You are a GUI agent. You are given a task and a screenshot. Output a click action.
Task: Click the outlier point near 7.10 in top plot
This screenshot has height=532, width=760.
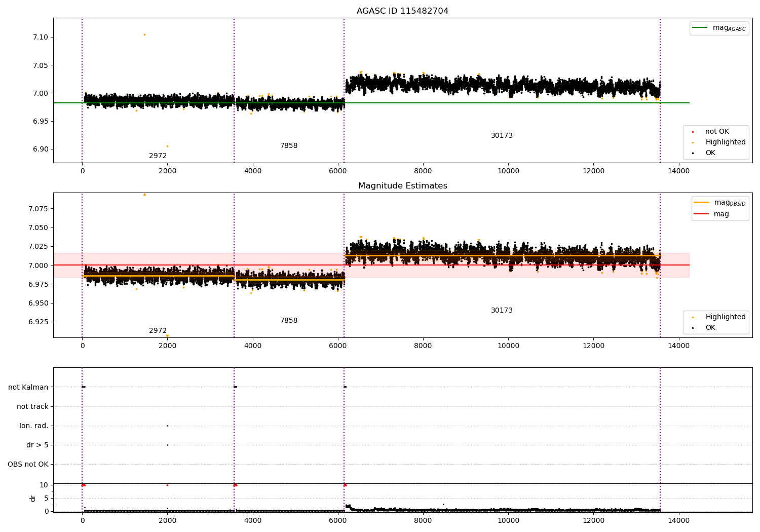click(144, 34)
